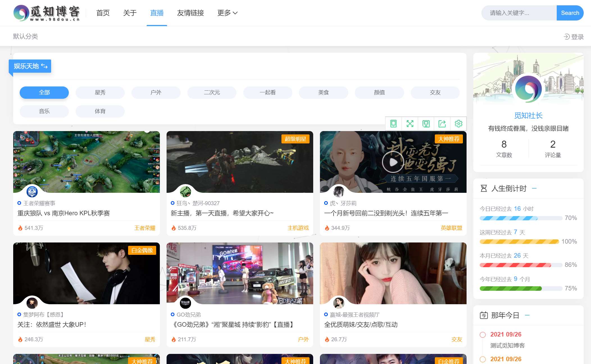Screen dimensions: 591x364
Task: Click the flame icon next to 541.3万
Action: point(20,228)
